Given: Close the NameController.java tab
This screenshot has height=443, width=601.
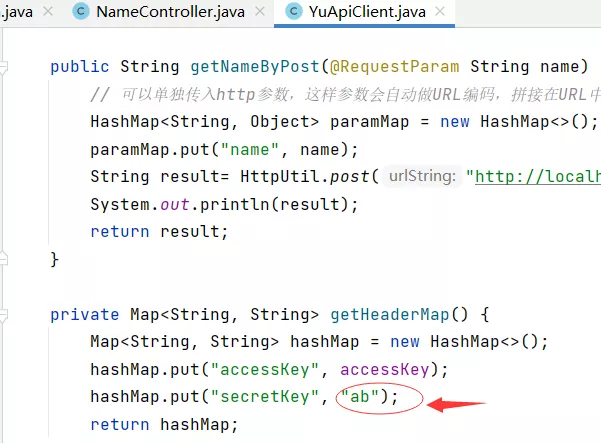Looking at the screenshot, I should 260,11.
